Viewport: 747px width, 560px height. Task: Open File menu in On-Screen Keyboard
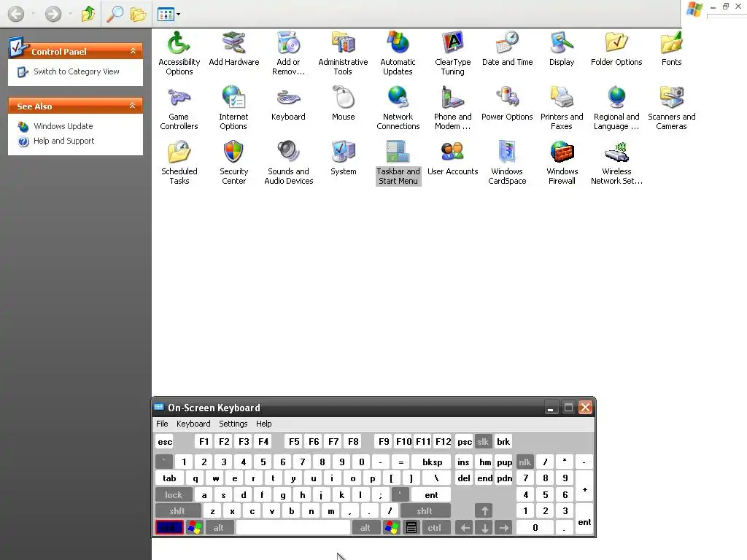coord(162,424)
